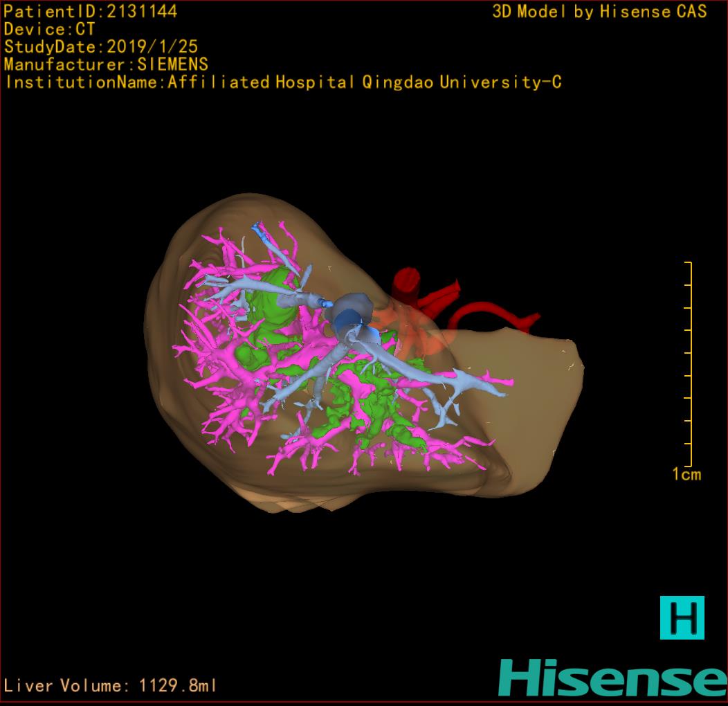Click the cyan H logo icon

pyautogui.click(x=682, y=617)
